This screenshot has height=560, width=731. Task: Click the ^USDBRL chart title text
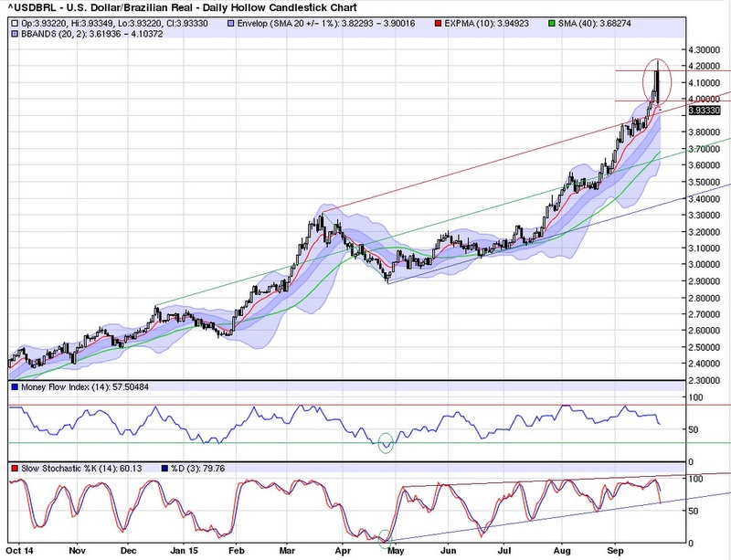(x=182, y=7)
